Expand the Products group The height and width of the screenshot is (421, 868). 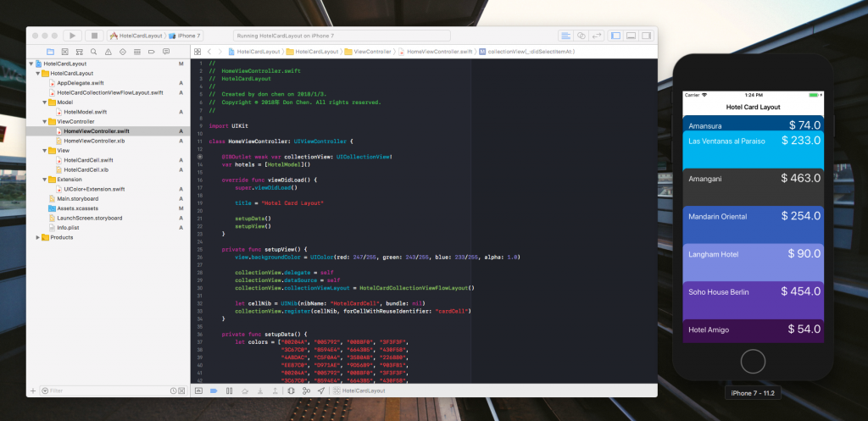(x=38, y=237)
